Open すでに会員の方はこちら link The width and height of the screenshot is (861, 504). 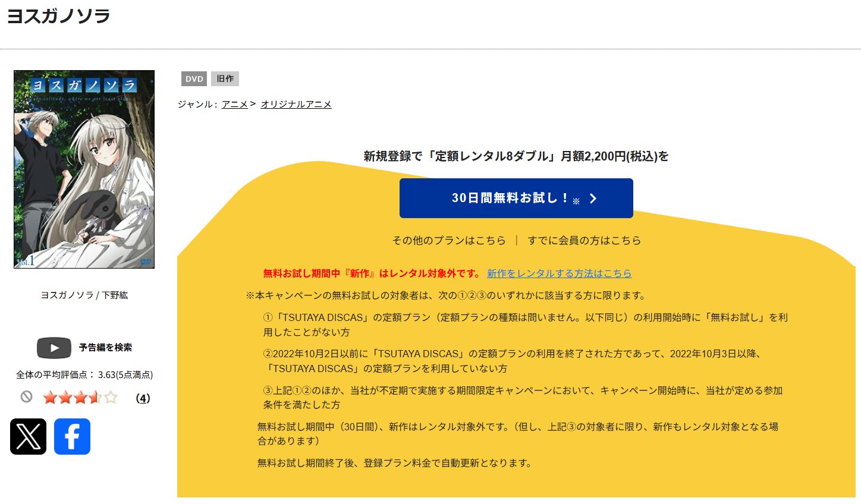(x=585, y=240)
